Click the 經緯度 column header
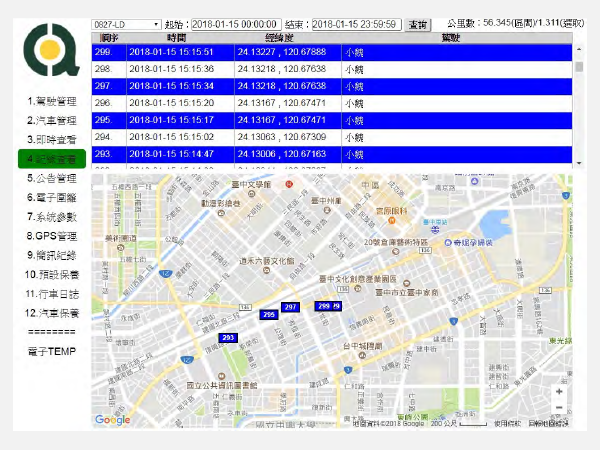 click(279, 38)
